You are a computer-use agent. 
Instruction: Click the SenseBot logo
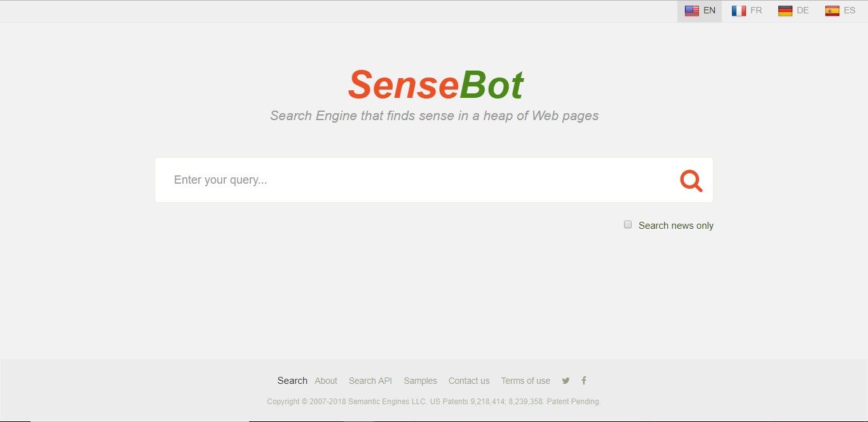tap(435, 85)
